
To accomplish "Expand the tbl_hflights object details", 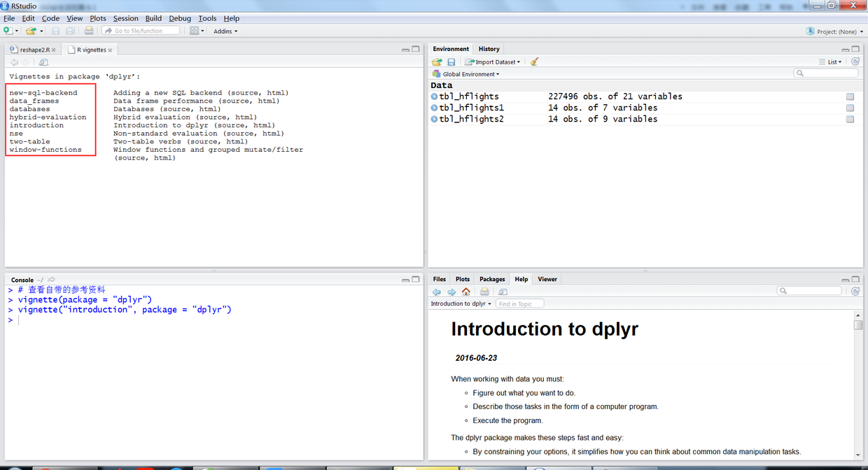I will pos(434,97).
